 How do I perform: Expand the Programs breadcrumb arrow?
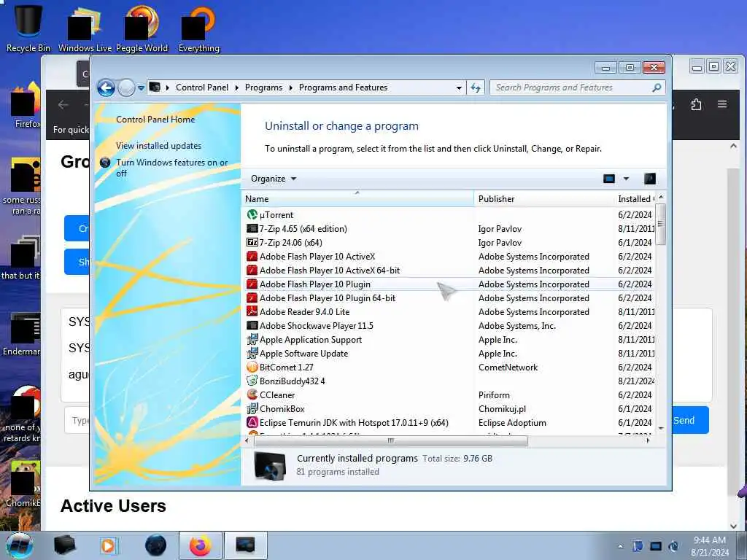pos(290,87)
